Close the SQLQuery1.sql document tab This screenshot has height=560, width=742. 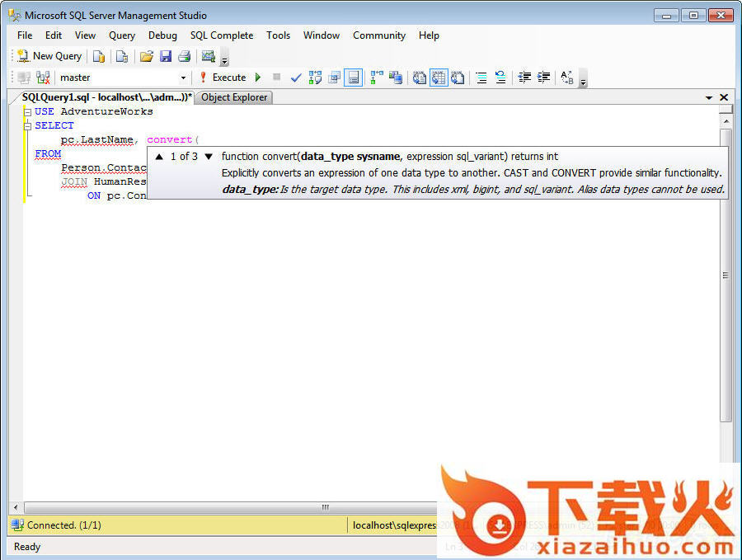[724, 97]
